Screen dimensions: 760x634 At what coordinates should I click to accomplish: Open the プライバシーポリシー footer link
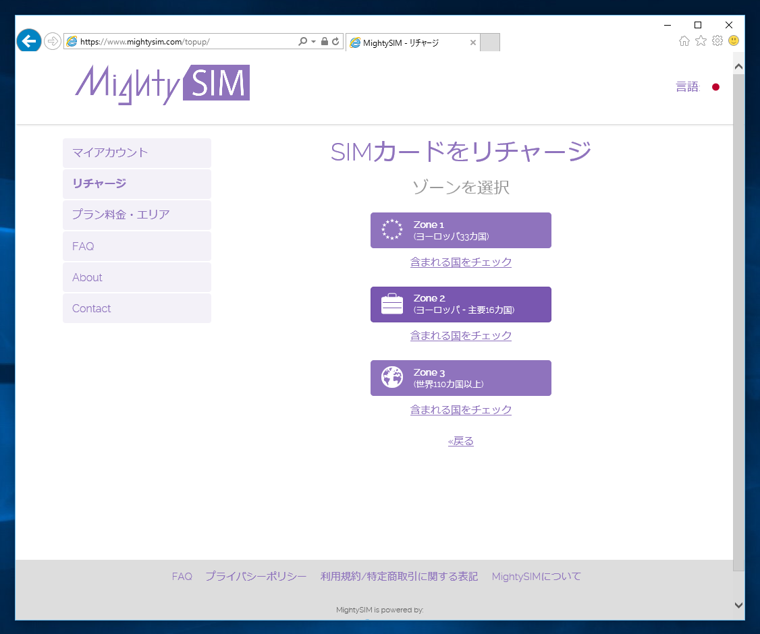click(x=256, y=576)
